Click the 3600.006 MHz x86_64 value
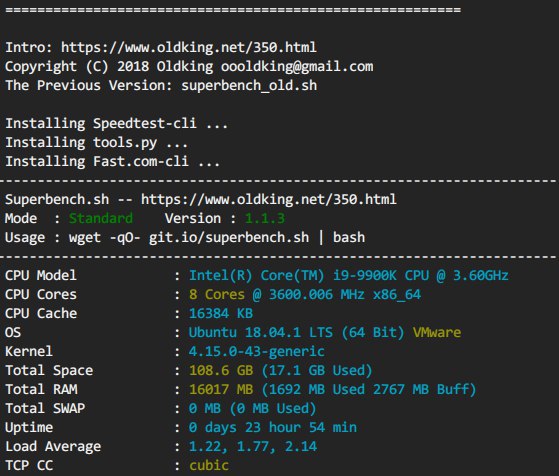This screenshot has height=476, width=559. 345,295
